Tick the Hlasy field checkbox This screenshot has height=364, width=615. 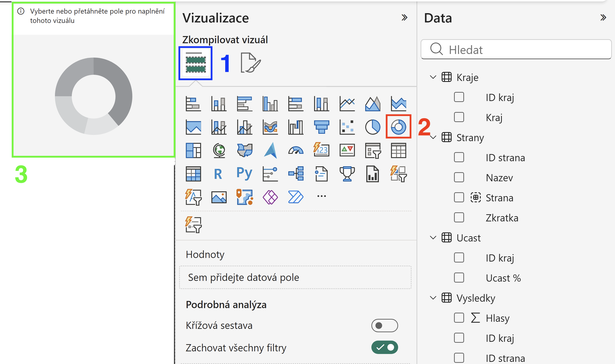459,318
